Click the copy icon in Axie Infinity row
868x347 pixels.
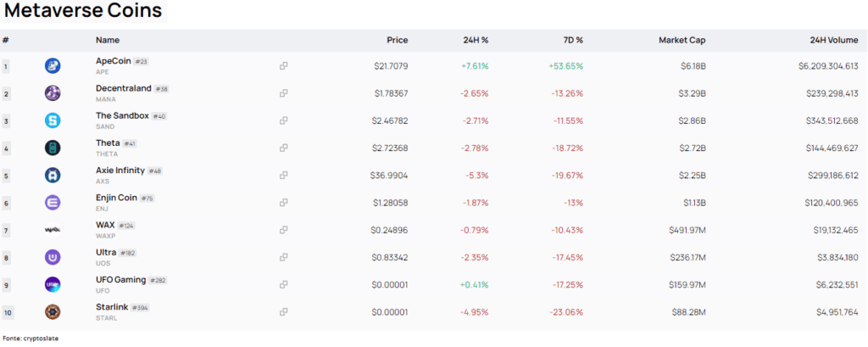coord(283,175)
